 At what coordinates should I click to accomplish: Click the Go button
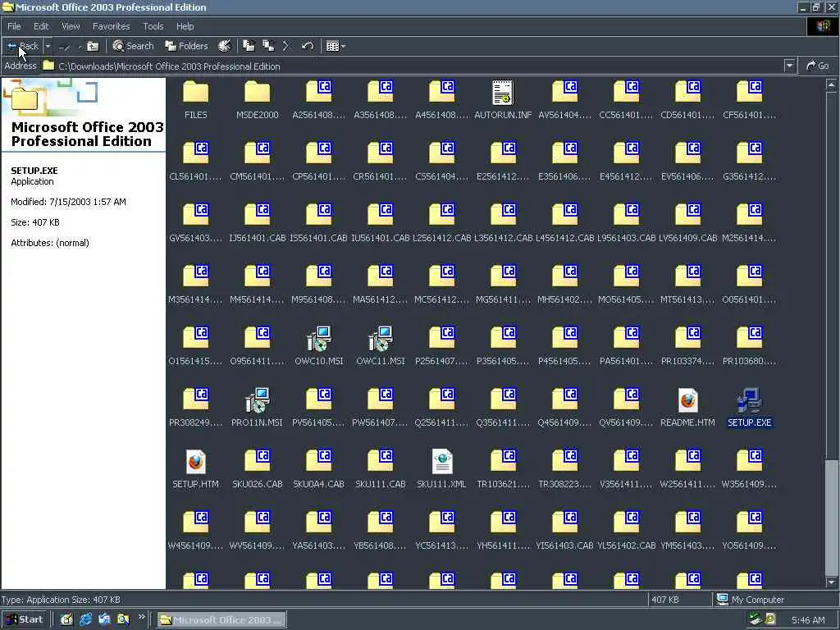pyautogui.click(x=818, y=66)
